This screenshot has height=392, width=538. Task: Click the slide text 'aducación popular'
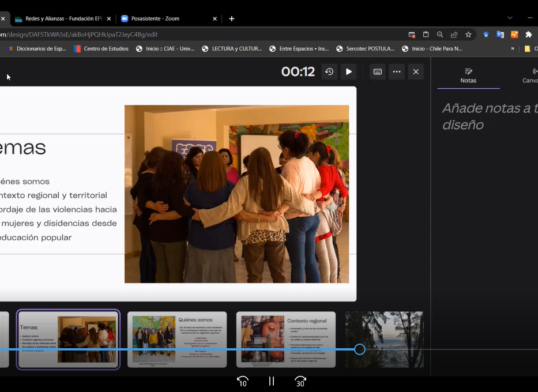(x=36, y=238)
